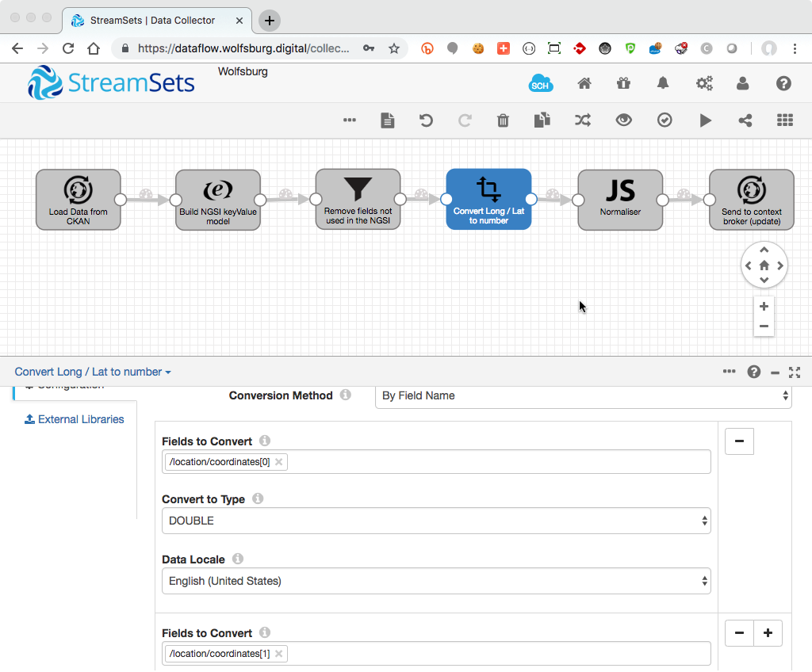Open the stage library grid icon
Viewport: 812px width, 672px height.
[785, 120]
